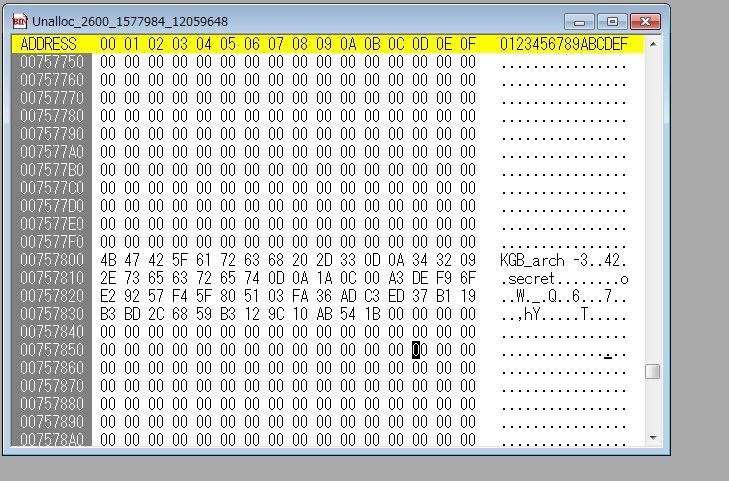Click hex byte A3 in row 00757810
Screen dimensions: 729x481
pos(396,278)
